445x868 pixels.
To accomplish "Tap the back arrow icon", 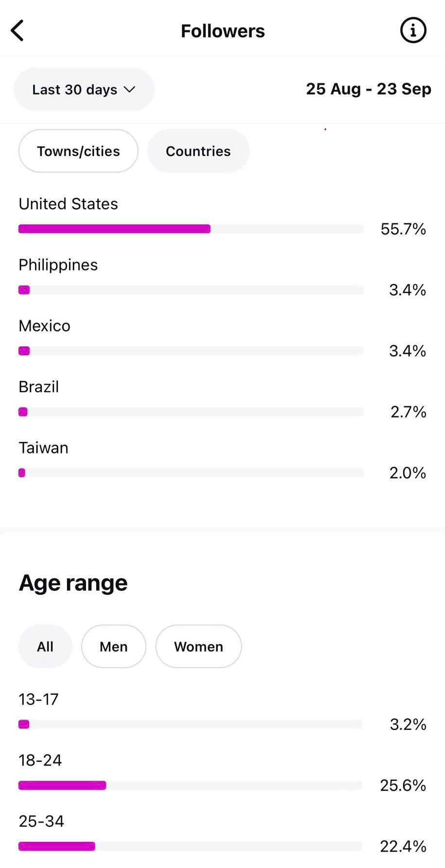I will point(17,31).
